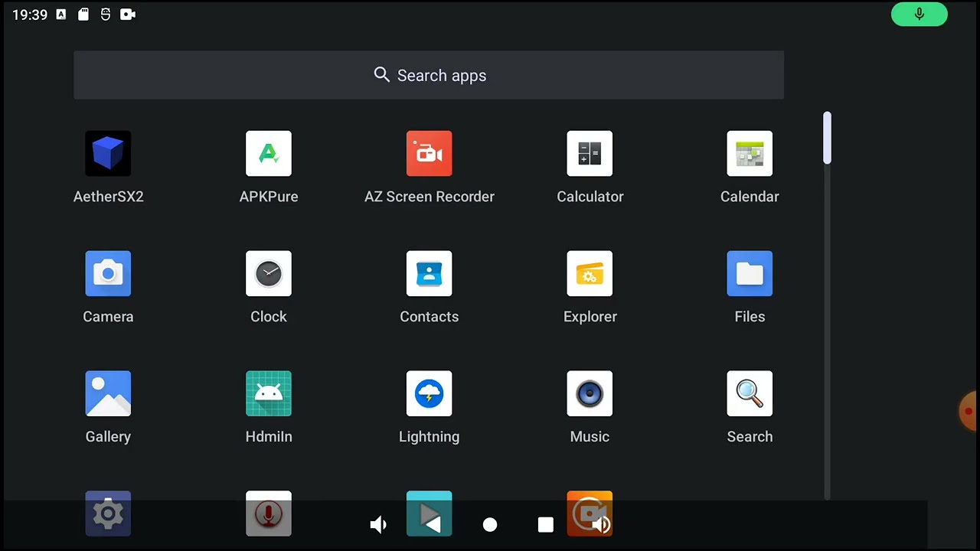The image size is (980, 551).
Task: Tap the volume up navigation button
Action: tap(602, 524)
